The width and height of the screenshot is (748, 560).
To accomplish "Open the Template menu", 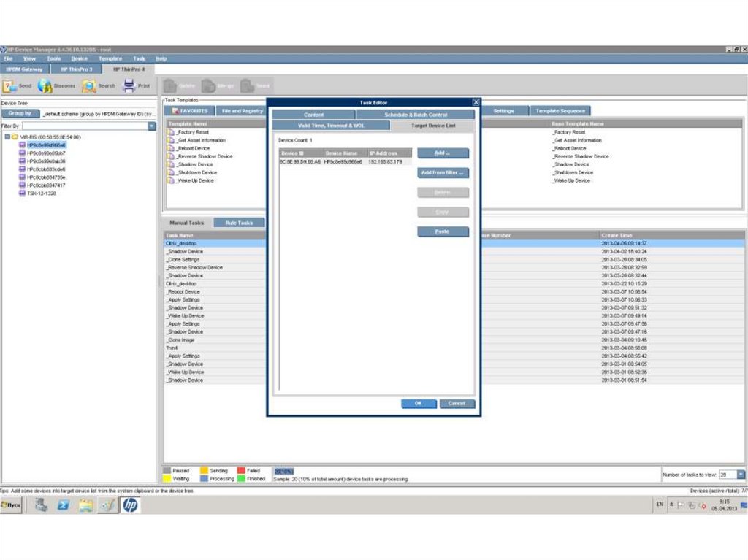I will tap(111, 58).
